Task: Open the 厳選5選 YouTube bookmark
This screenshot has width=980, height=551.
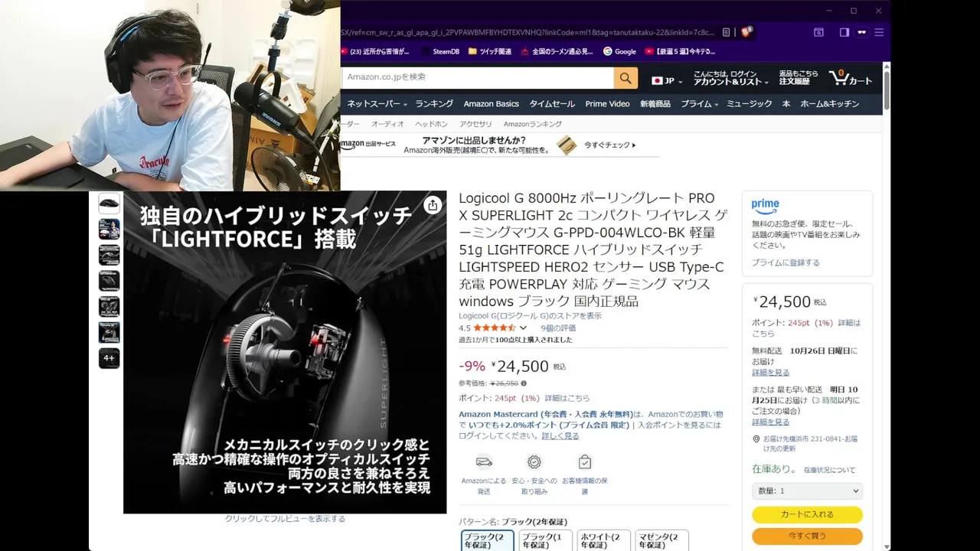Action: (680, 51)
